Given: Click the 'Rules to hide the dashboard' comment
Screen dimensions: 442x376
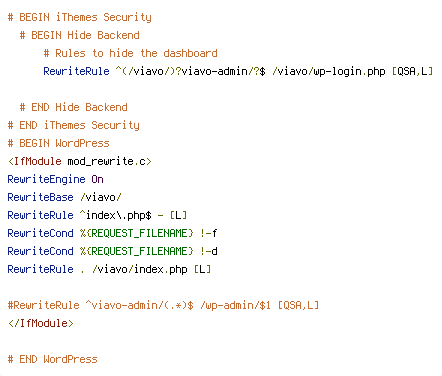Looking at the screenshot, I should point(136,53).
